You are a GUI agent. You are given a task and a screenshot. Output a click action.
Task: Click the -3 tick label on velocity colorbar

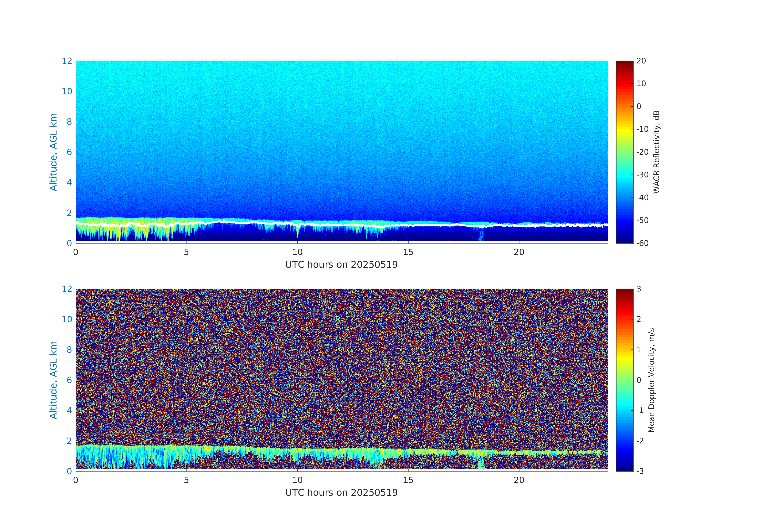point(640,471)
